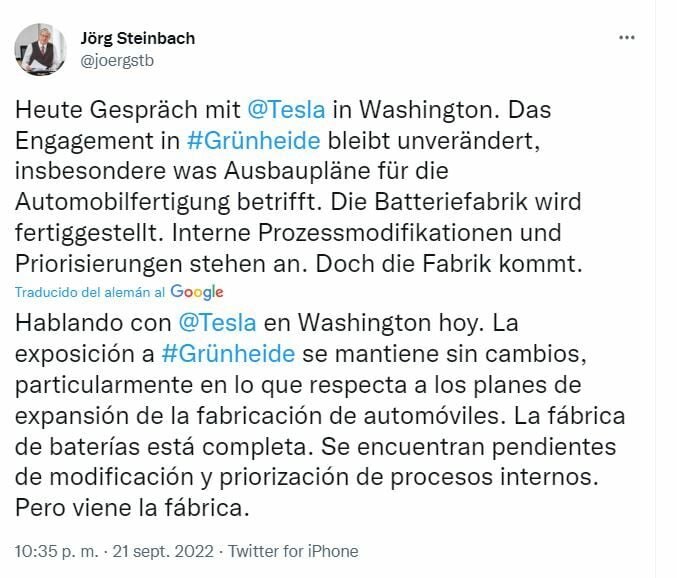
Task: Open #Grünheide hashtag in the Spanish translation
Action: point(227,353)
